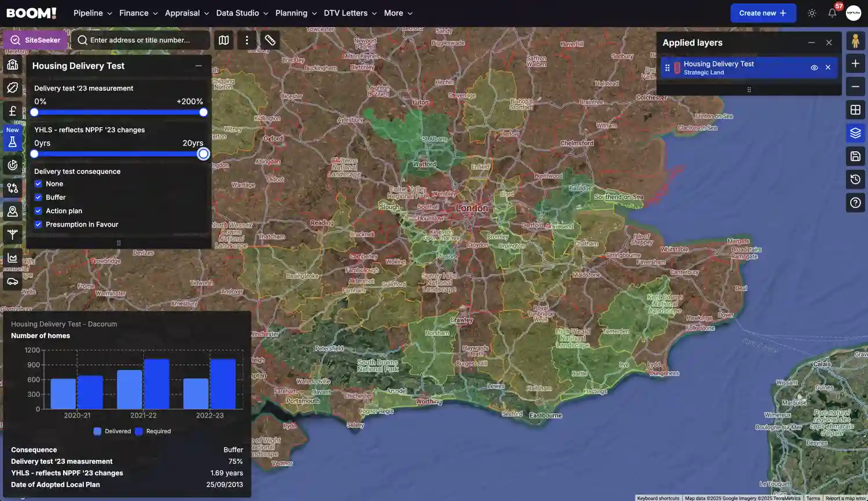Click the Create new button
The width and height of the screenshot is (868, 501).
[763, 13]
